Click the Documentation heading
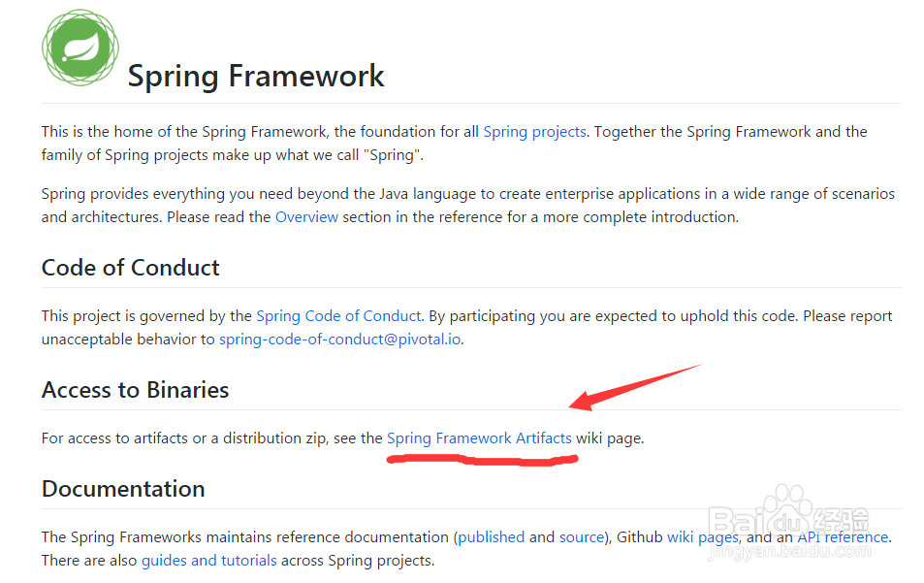Viewport: 924px width, 583px height. (x=123, y=489)
